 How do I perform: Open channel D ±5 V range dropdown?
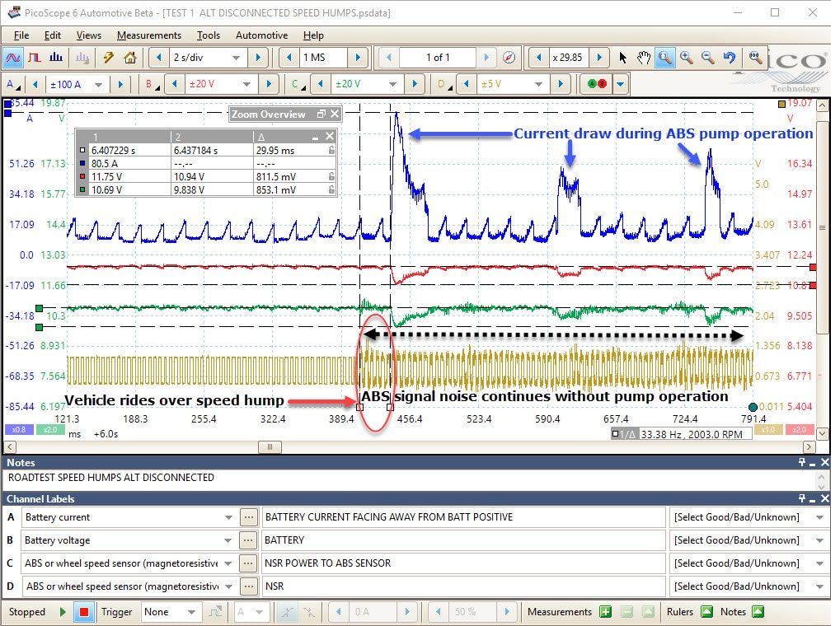click(x=538, y=85)
